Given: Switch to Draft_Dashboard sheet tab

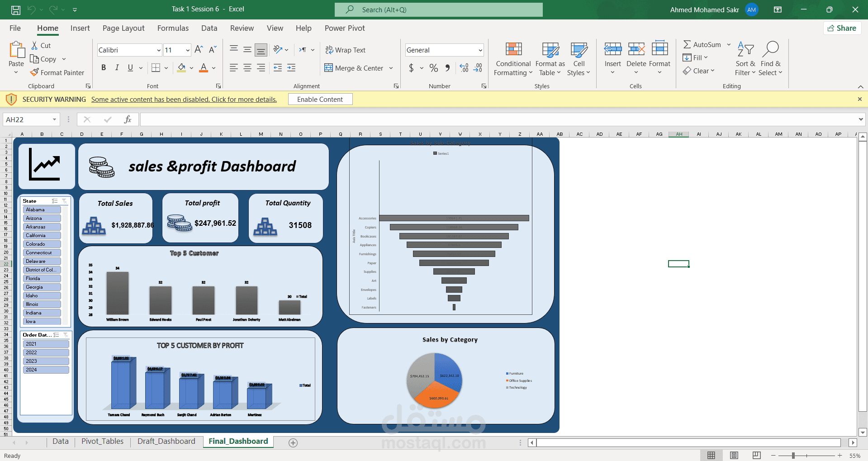Looking at the screenshot, I should pos(166,441).
